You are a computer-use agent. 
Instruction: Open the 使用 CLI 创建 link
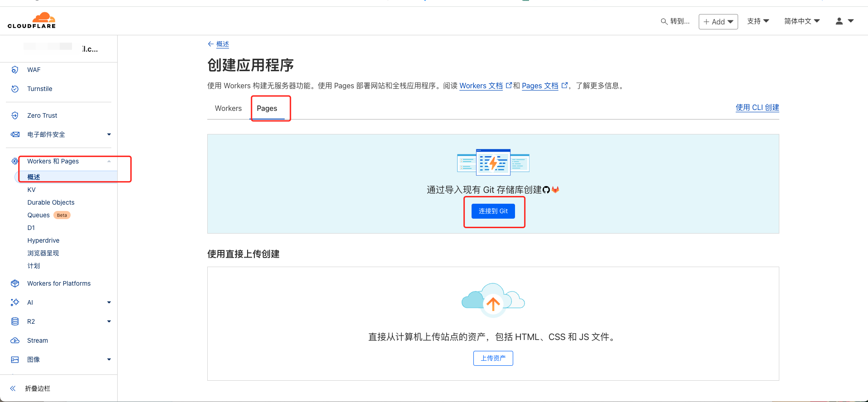tap(757, 108)
